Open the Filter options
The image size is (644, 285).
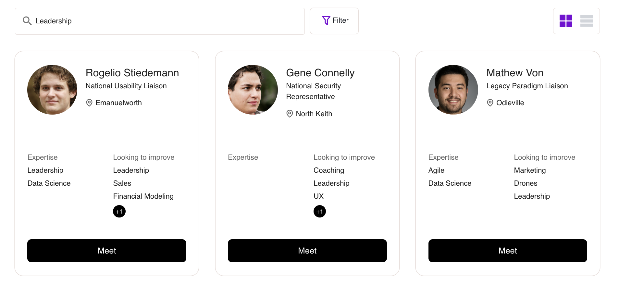[334, 21]
